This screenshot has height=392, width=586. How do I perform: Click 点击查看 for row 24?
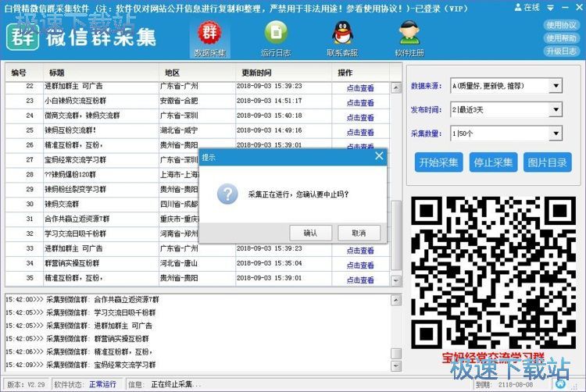coord(360,118)
